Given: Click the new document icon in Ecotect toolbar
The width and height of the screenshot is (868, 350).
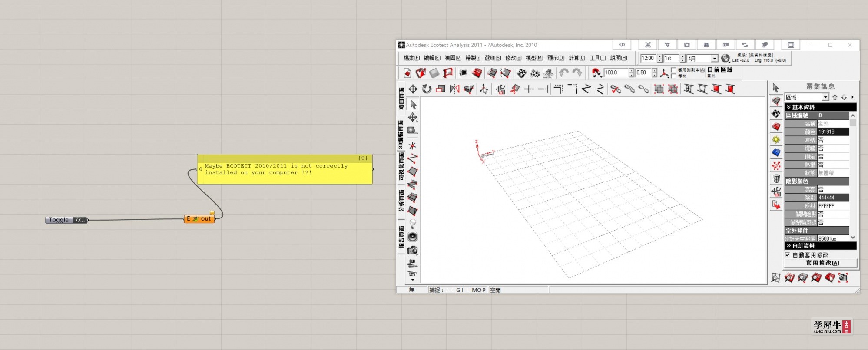Looking at the screenshot, I should coord(407,73).
